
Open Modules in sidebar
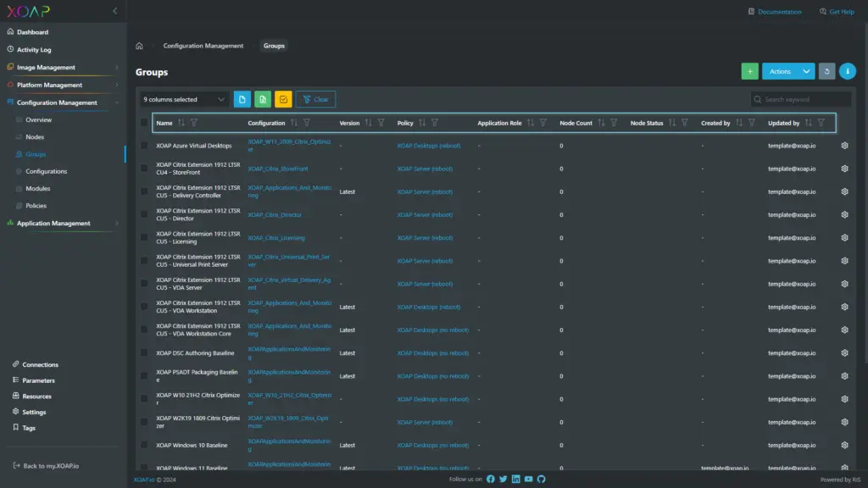pos(37,189)
